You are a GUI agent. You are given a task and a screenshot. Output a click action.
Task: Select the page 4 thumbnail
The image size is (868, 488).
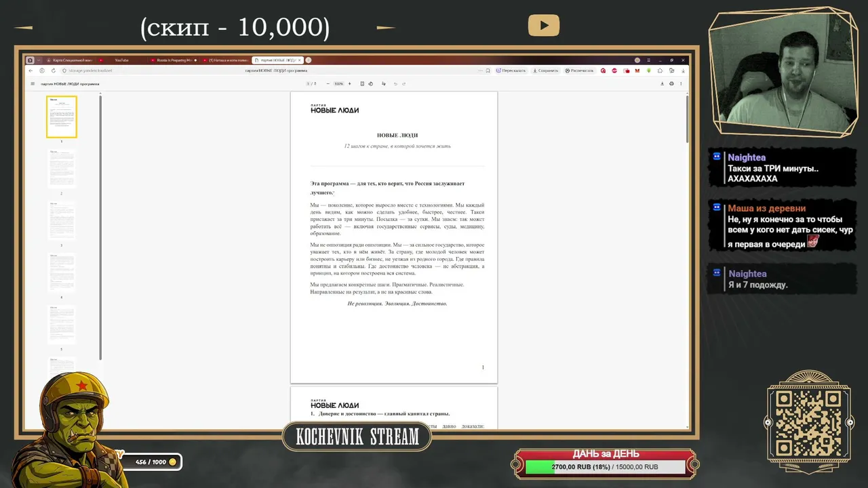[62, 273]
